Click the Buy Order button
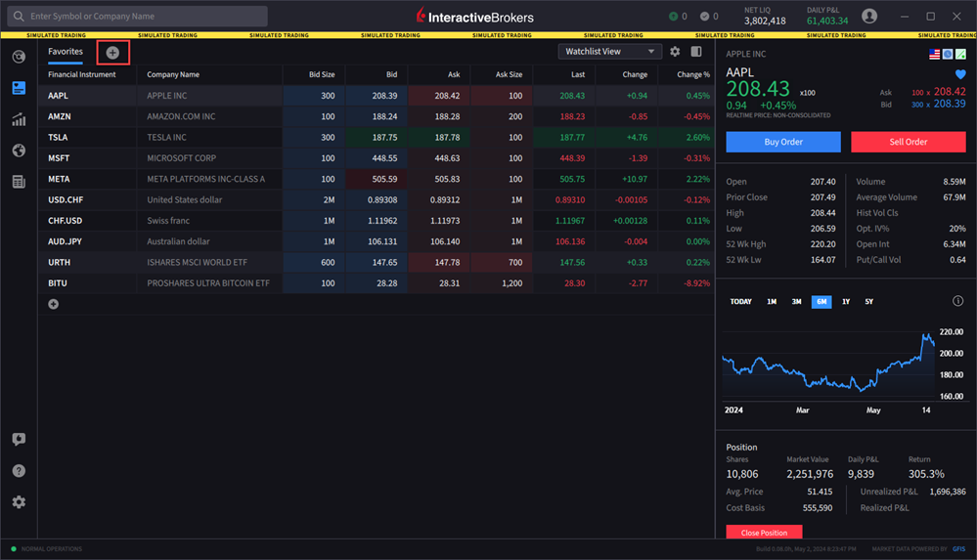This screenshot has width=977, height=560. point(783,142)
